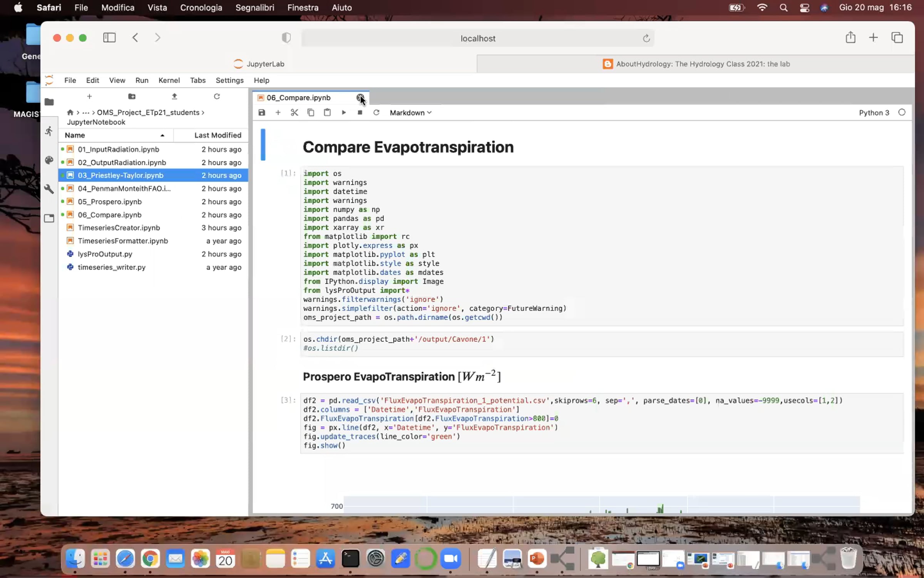The height and width of the screenshot is (578, 924).
Task: Click into the imports code cell
Action: coord(602,245)
